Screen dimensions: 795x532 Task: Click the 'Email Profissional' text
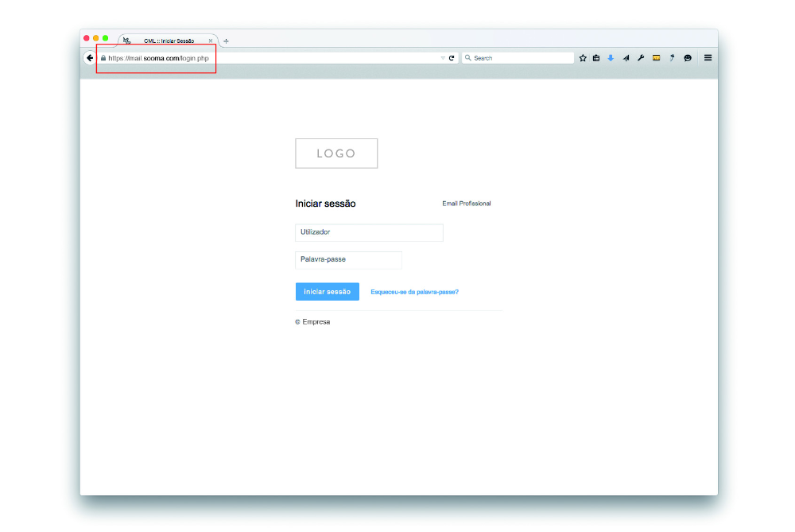(467, 204)
